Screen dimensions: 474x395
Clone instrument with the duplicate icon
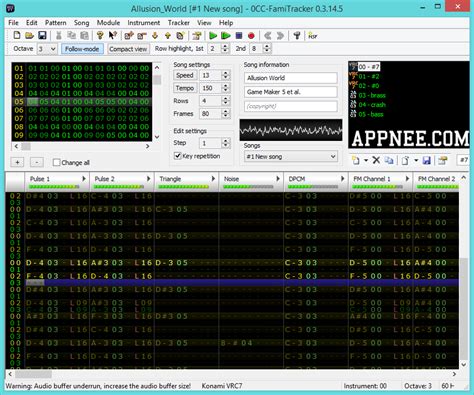(389, 160)
